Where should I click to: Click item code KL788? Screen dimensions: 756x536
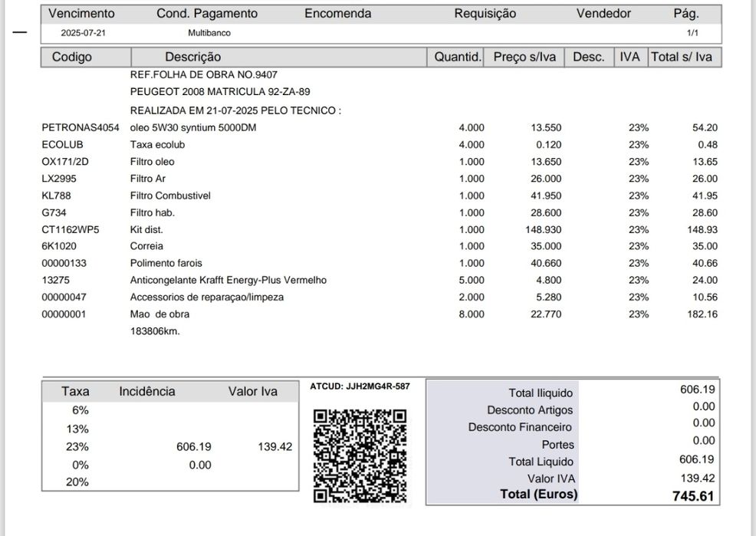pyautogui.click(x=56, y=196)
